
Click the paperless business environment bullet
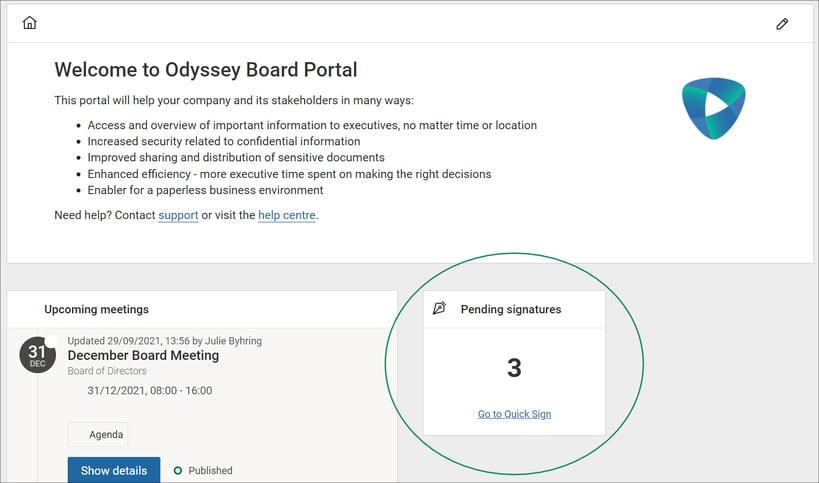205,190
